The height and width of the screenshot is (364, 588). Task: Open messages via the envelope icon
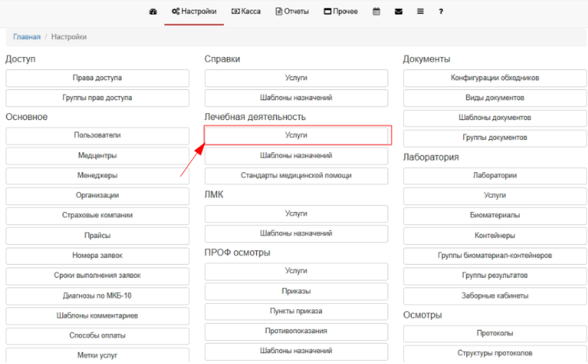[398, 12]
